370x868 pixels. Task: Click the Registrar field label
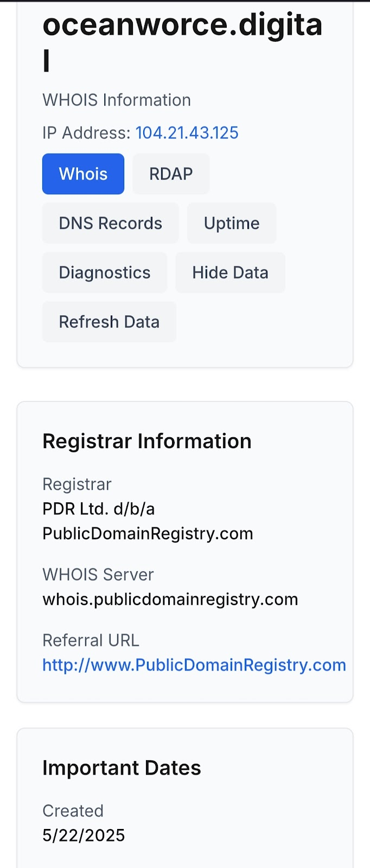(77, 484)
